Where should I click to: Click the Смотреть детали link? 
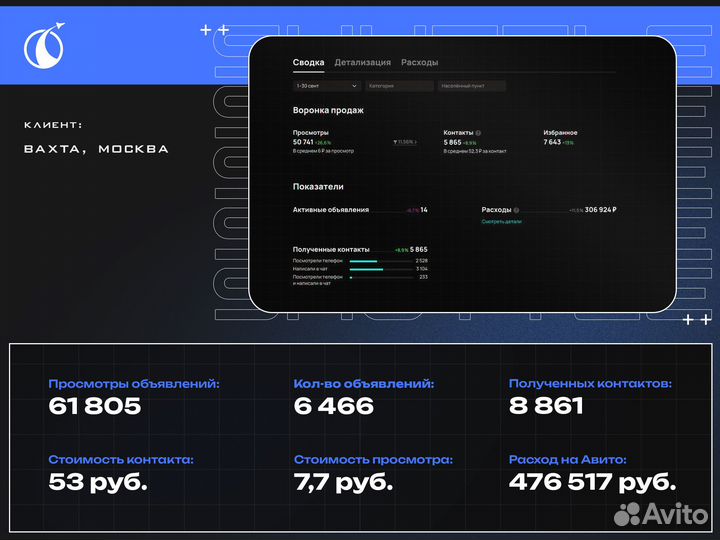coord(501,221)
